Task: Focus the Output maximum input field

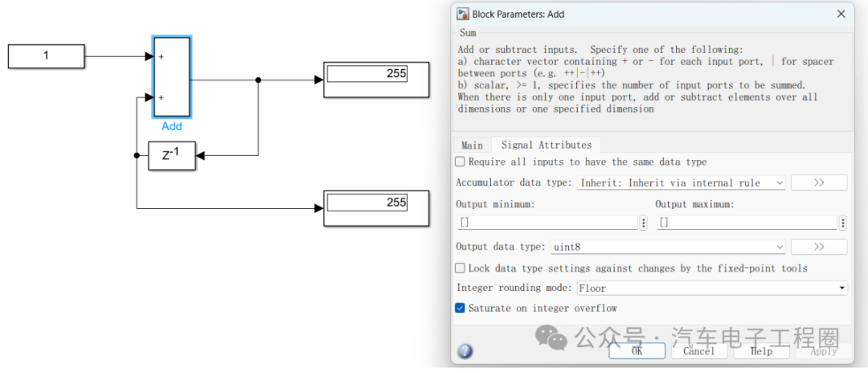Action: point(747,223)
